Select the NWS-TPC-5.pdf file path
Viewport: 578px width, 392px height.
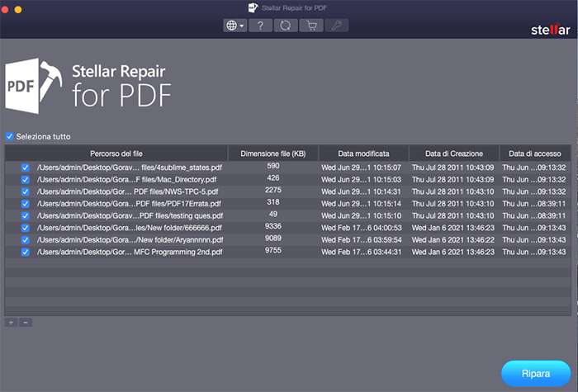pyautogui.click(x=127, y=191)
